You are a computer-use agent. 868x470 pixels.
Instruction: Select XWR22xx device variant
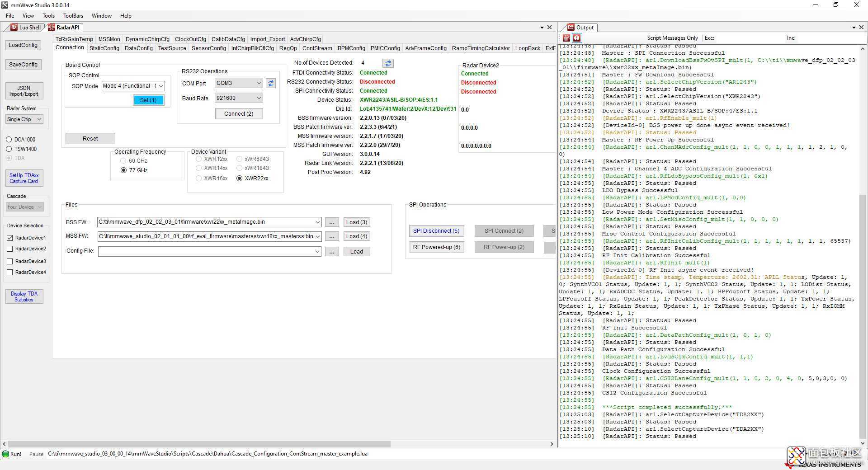tap(240, 179)
